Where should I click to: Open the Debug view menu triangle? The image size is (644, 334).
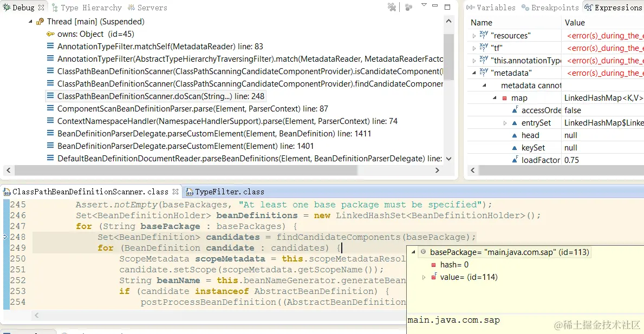tap(424, 5)
